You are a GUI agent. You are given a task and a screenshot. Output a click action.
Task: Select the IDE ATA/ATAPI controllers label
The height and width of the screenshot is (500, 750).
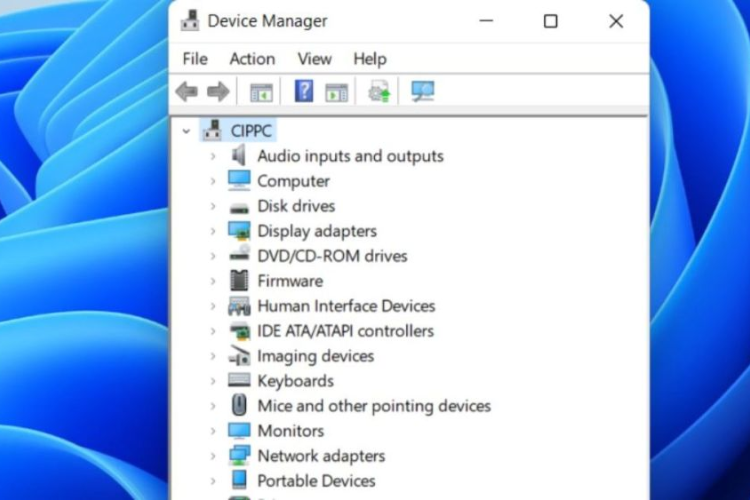[346, 331]
